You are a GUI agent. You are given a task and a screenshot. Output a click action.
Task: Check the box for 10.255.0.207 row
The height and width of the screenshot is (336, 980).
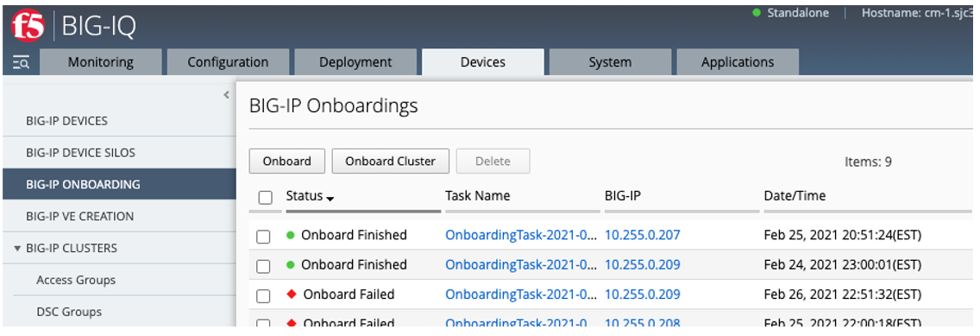coord(264,237)
